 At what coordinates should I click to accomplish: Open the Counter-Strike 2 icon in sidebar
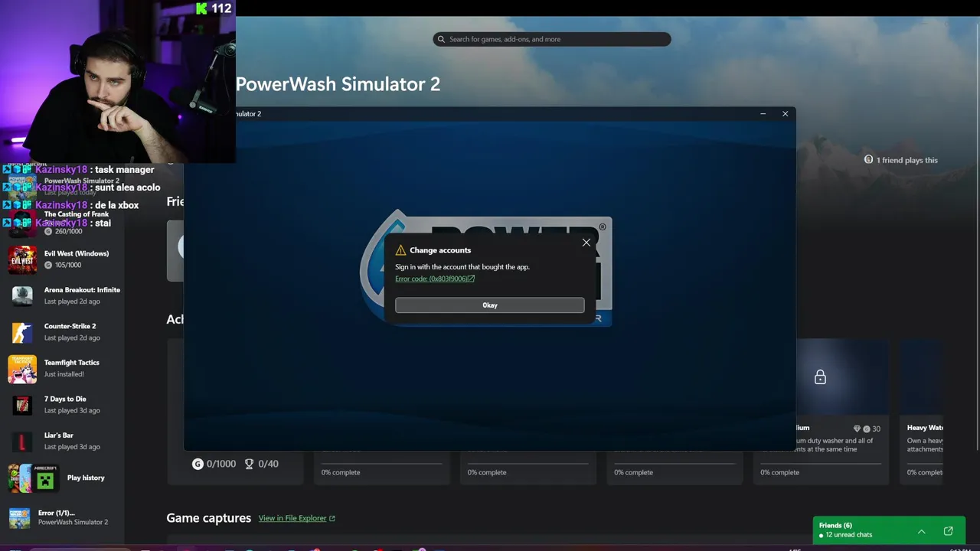coord(22,332)
